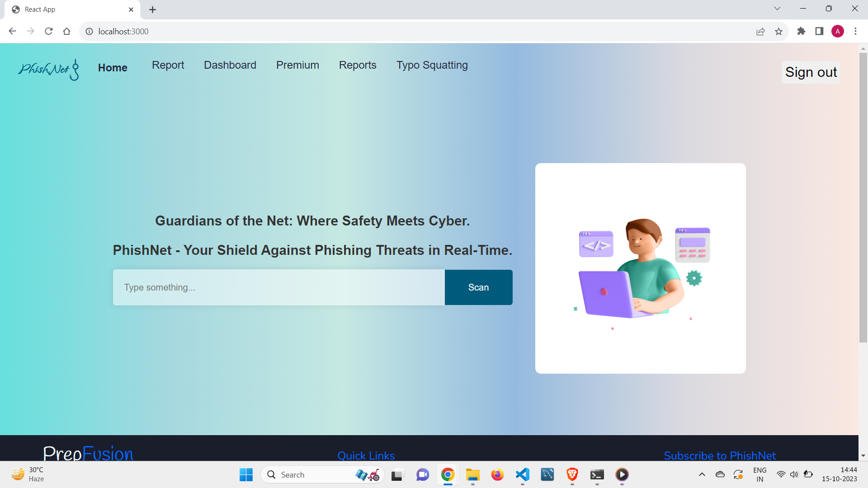Click the PhishNet logo
Viewport: 868px width, 488px height.
48,70
